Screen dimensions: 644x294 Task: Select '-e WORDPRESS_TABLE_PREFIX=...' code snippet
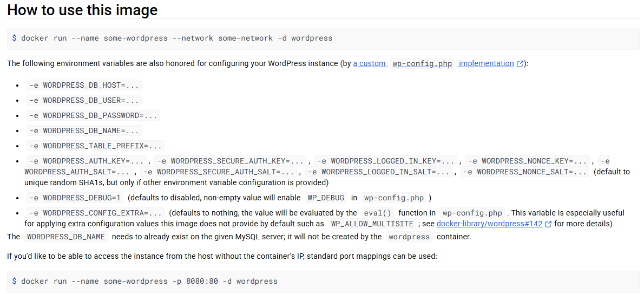coord(95,146)
